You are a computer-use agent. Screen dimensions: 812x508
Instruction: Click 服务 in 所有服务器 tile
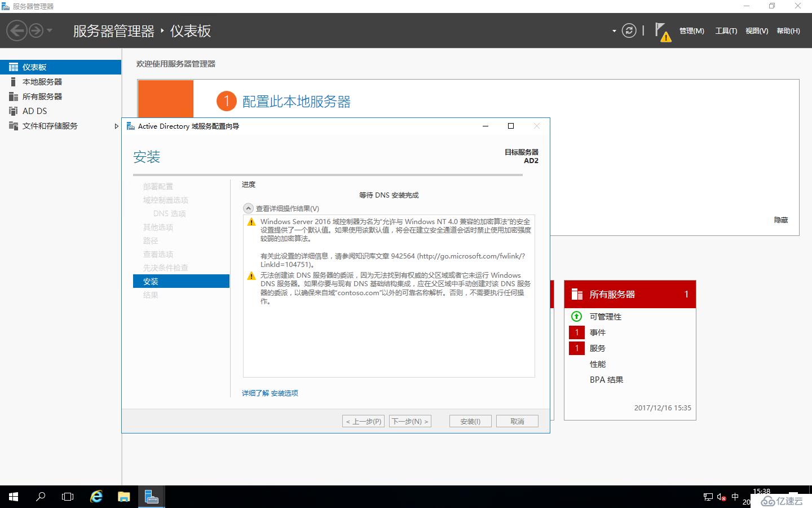pyautogui.click(x=598, y=348)
